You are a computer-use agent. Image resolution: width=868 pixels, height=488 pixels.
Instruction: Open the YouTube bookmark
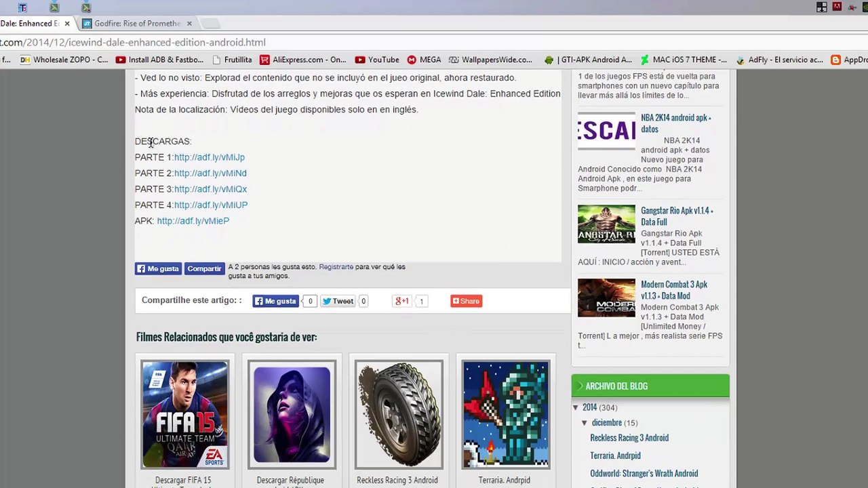pyautogui.click(x=377, y=60)
